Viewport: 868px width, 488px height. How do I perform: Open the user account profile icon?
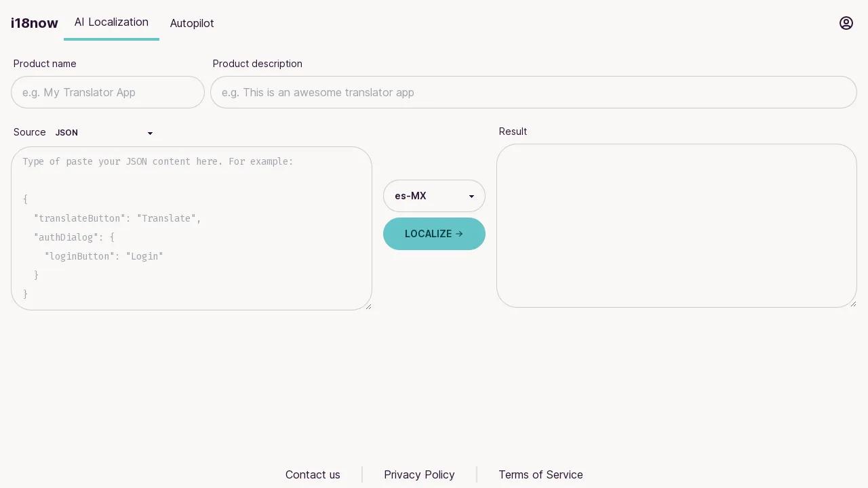(846, 23)
